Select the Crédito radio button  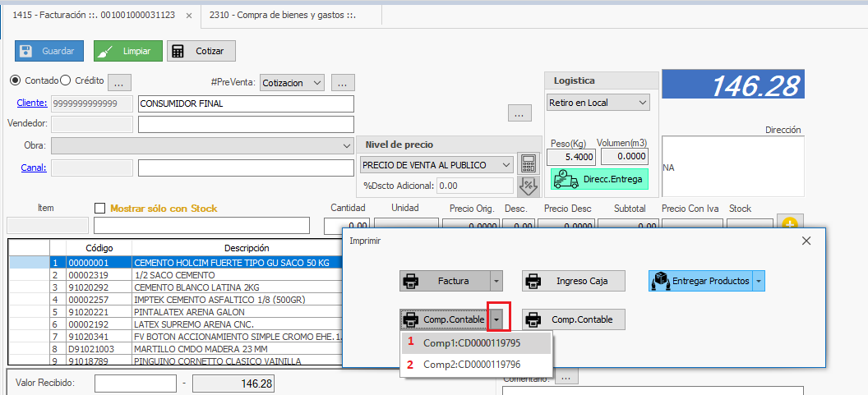66,80
